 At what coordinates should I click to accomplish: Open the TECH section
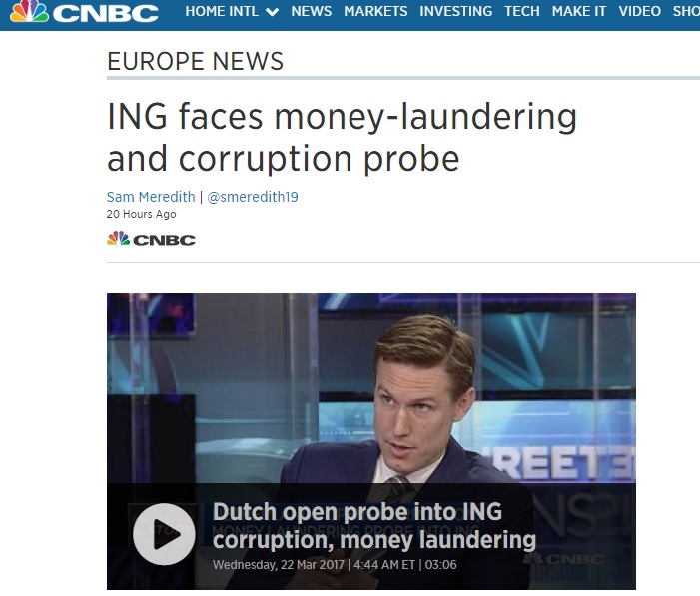coord(522,11)
